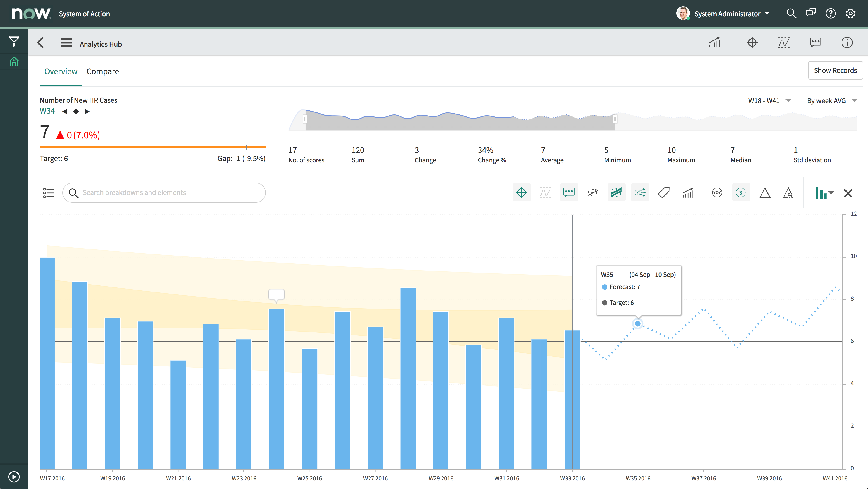Click the label tag icon in chart toolbar
This screenshot has width=868, height=489.
[x=664, y=192]
